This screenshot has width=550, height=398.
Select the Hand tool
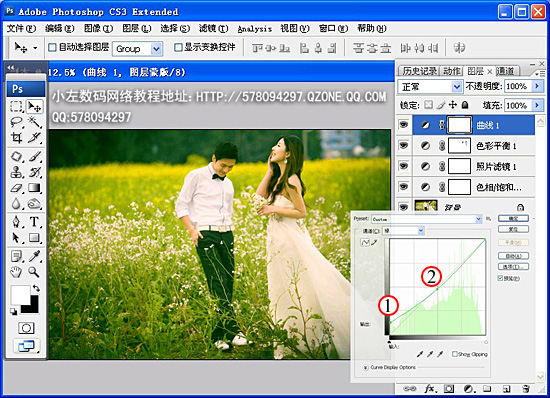click(x=16, y=272)
